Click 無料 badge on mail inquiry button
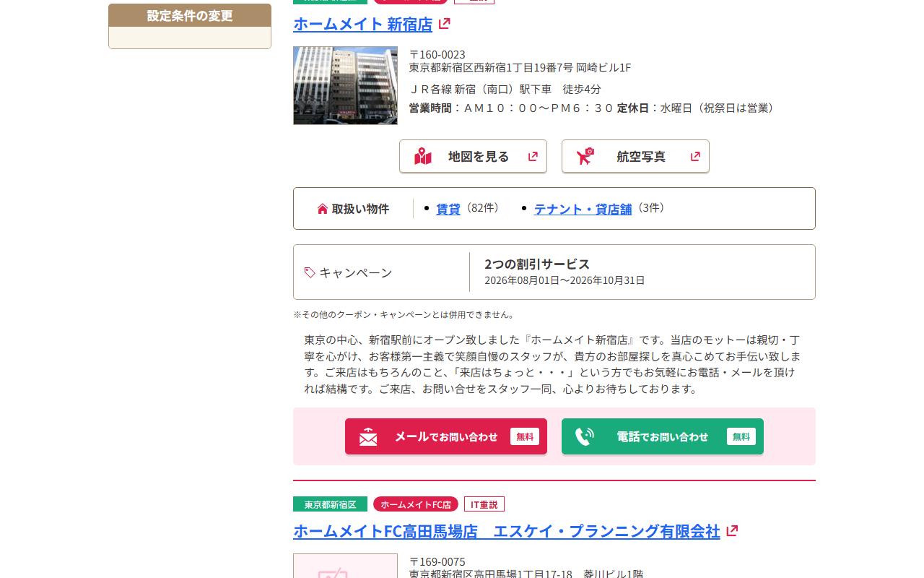The width and height of the screenshot is (924, 578). click(525, 436)
